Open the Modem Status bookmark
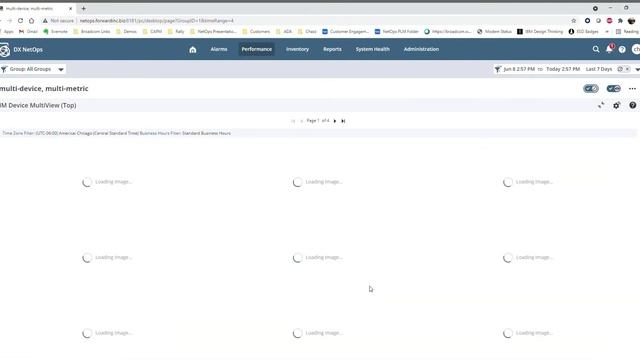Viewport: 640px width, 360px height. [x=494, y=31]
